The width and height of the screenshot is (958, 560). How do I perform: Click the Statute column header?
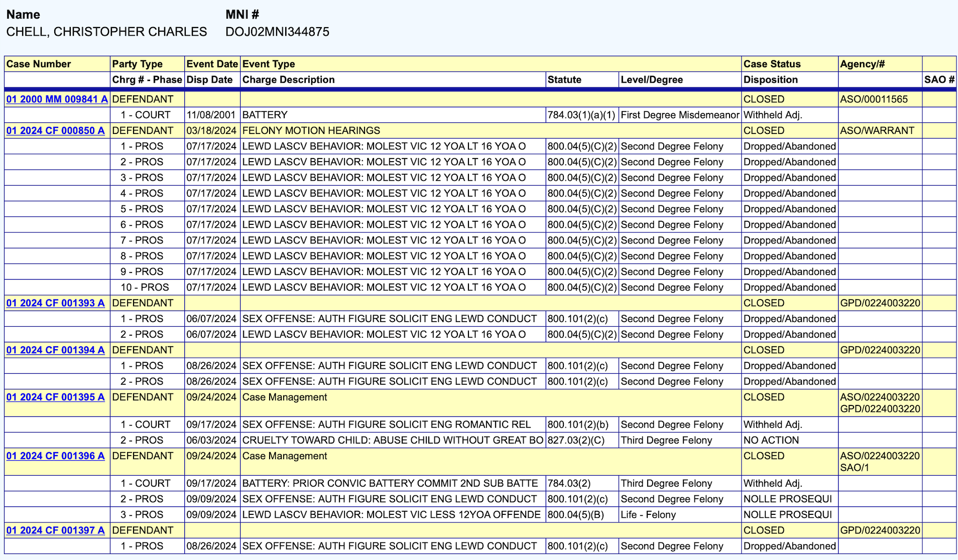[x=564, y=79]
